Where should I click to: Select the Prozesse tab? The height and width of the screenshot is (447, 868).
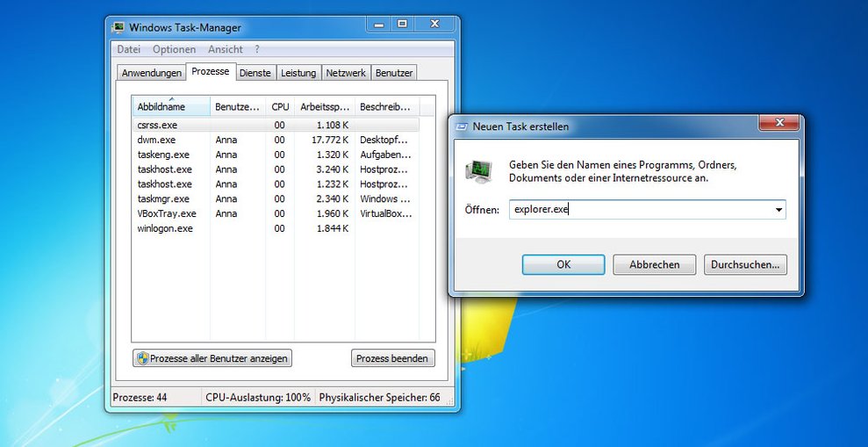pos(211,71)
